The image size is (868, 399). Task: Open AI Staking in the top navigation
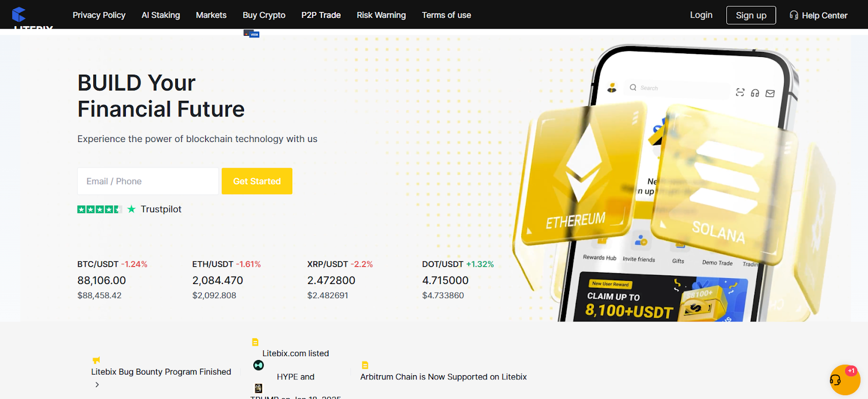tap(161, 15)
